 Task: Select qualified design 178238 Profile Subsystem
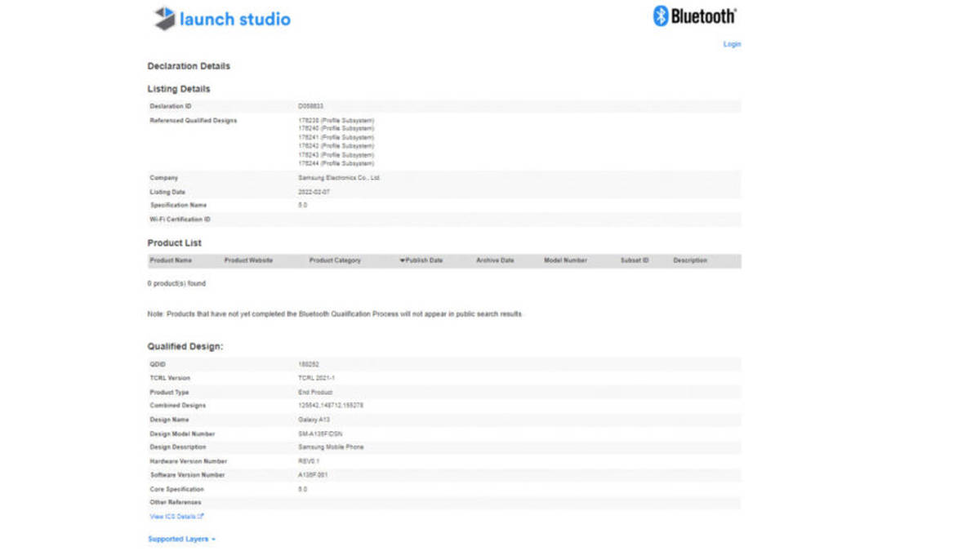coord(337,120)
